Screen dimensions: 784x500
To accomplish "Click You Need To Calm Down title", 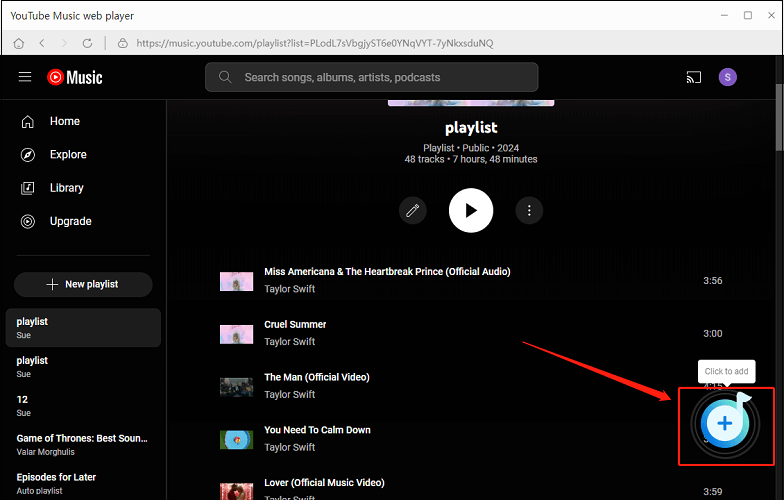I will (317, 430).
